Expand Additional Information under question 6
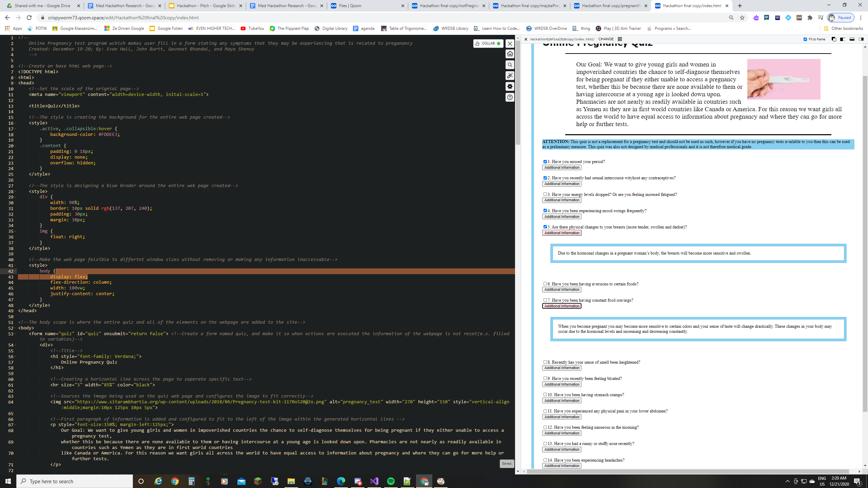The width and height of the screenshot is (868, 488). [561, 290]
